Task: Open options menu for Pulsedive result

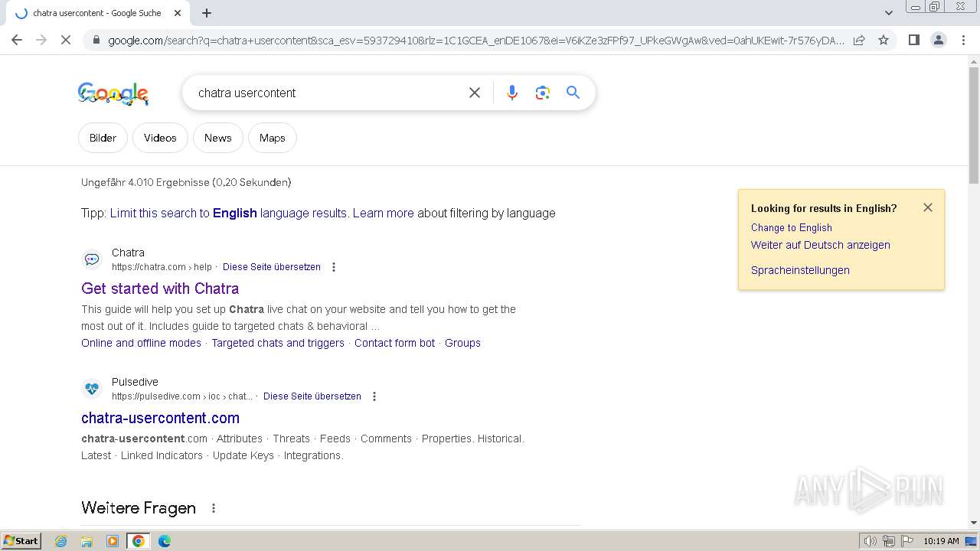Action: (x=374, y=396)
